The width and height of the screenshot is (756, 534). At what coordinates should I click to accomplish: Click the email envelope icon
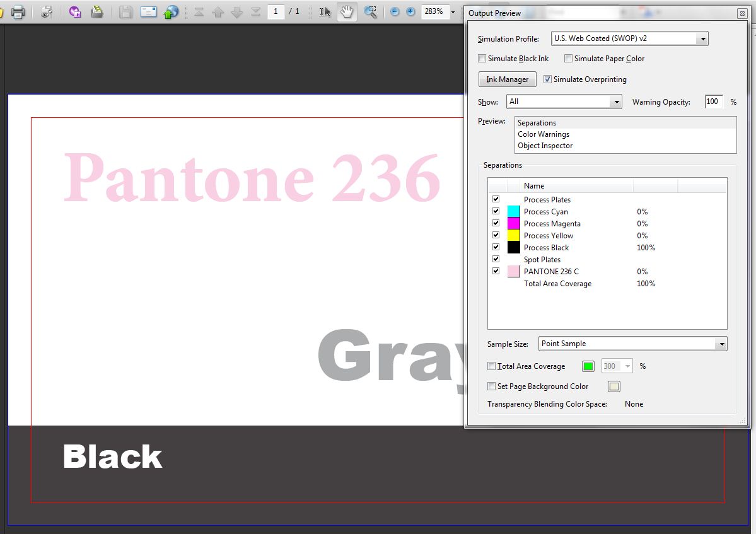point(149,11)
